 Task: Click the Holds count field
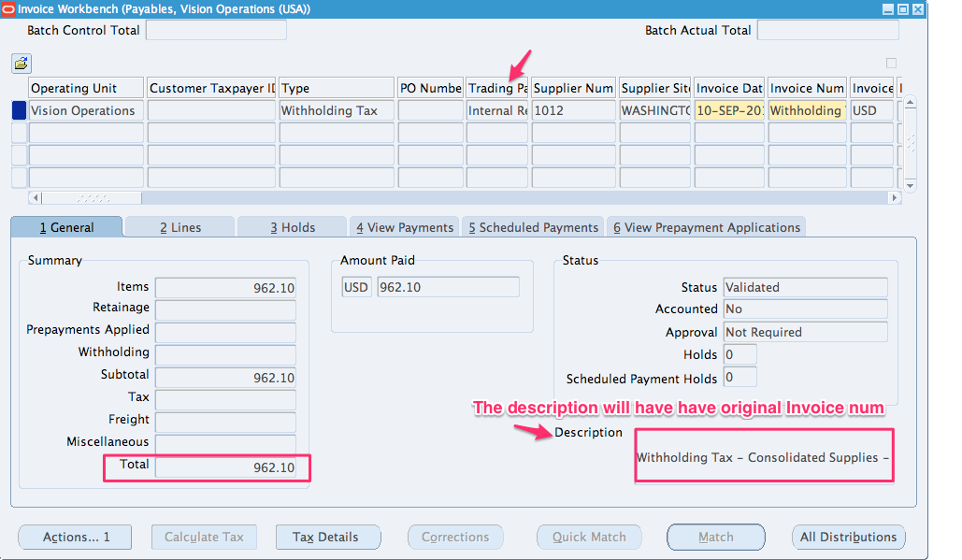739,354
